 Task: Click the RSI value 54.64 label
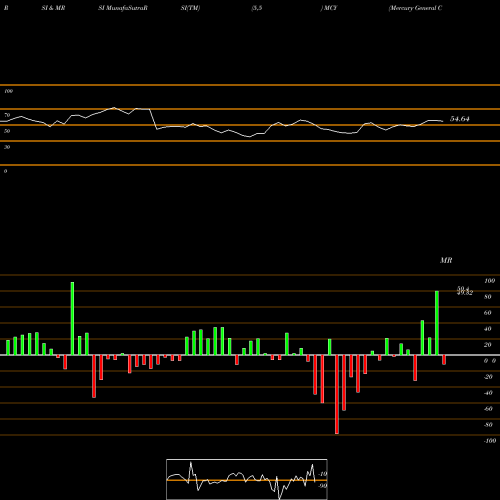pyautogui.click(x=460, y=119)
